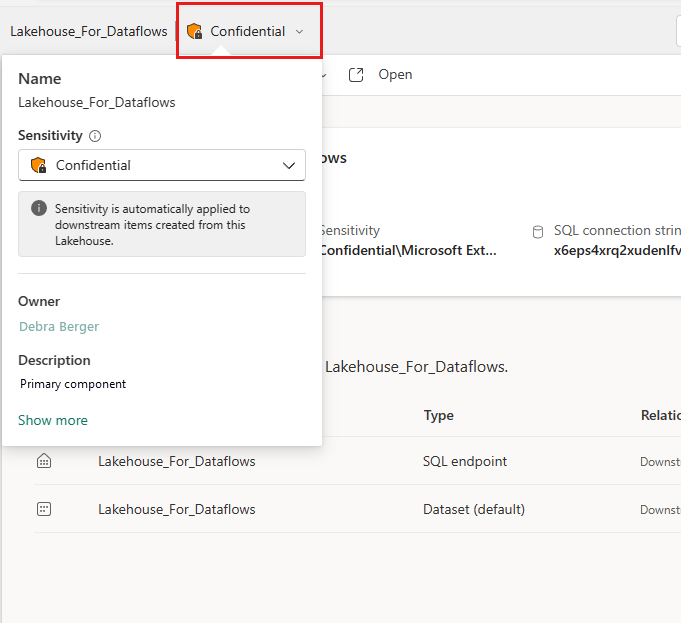Click the Confidential shield icon in the header

pos(195,31)
